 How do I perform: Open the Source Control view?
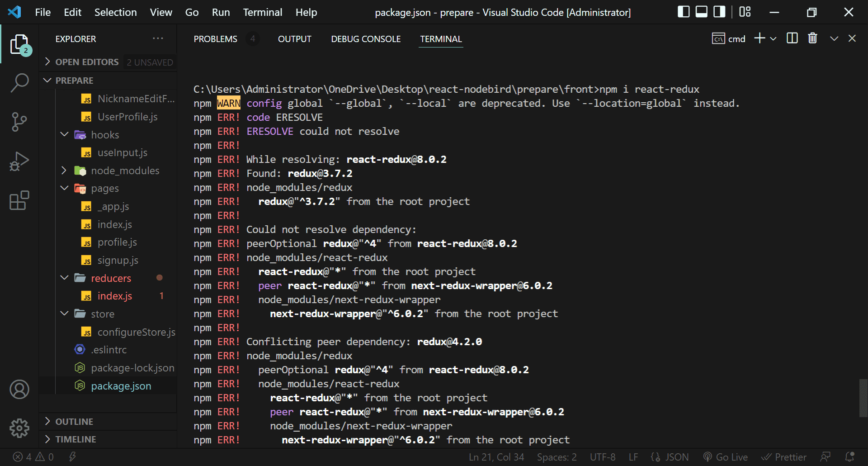(x=19, y=122)
